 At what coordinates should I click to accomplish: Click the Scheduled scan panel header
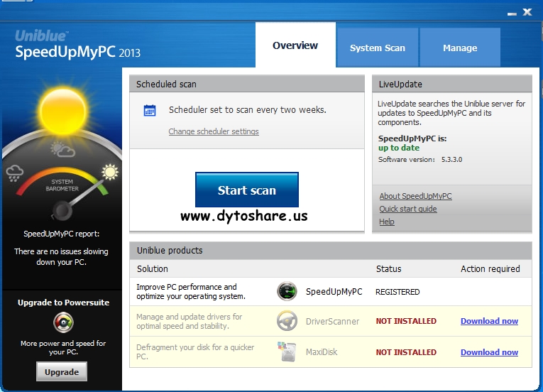[x=247, y=84]
